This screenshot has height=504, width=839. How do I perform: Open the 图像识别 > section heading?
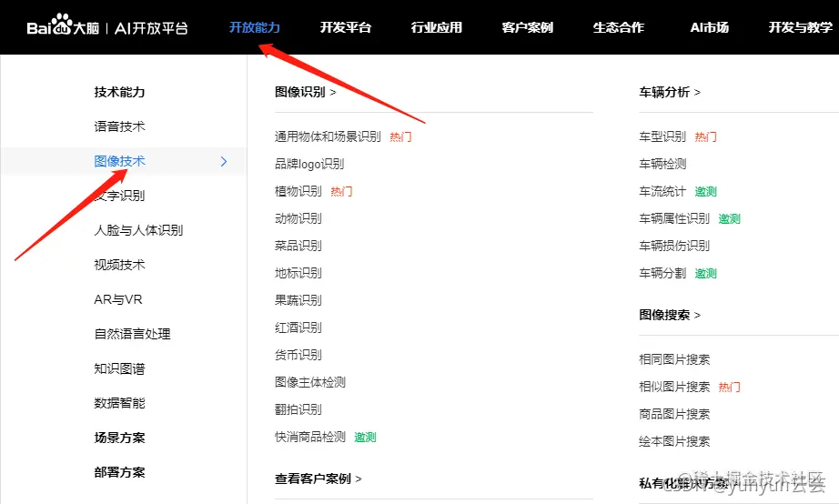[306, 92]
